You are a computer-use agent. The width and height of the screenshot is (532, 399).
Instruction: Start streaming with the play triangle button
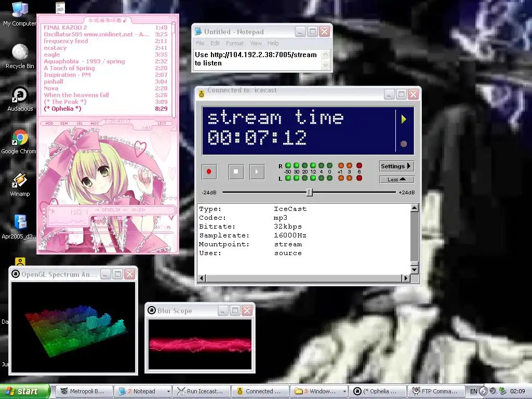pos(257,171)
